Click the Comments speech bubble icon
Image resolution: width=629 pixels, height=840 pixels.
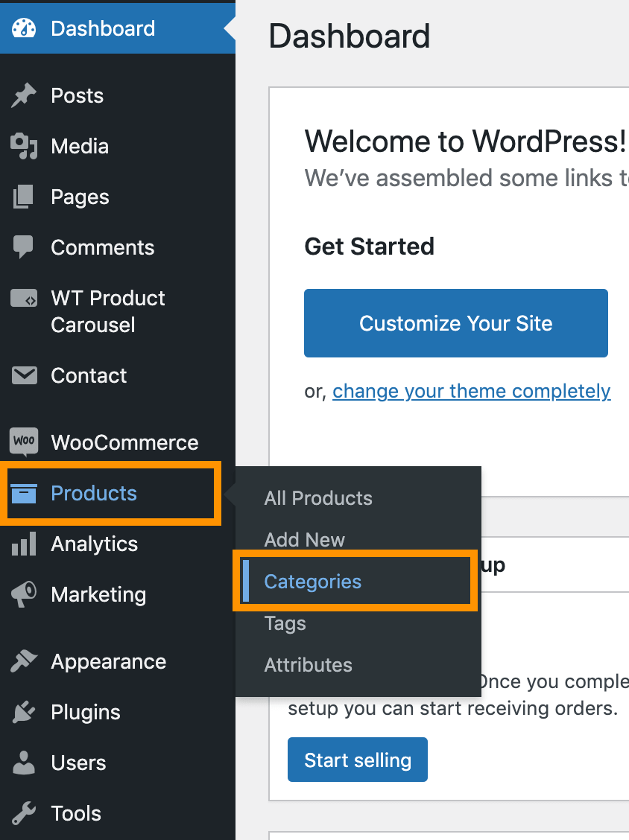pyautogui.click(x=24, y=247)
